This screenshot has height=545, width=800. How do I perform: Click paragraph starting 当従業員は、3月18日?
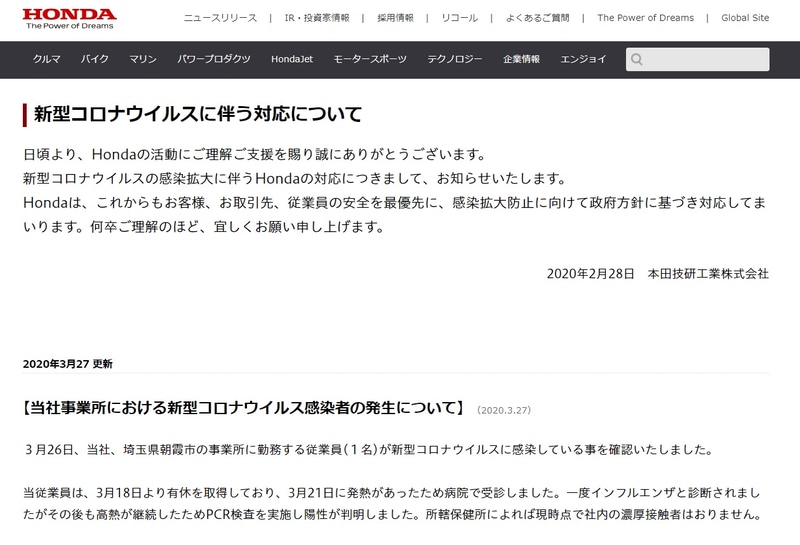coord(392,504)
